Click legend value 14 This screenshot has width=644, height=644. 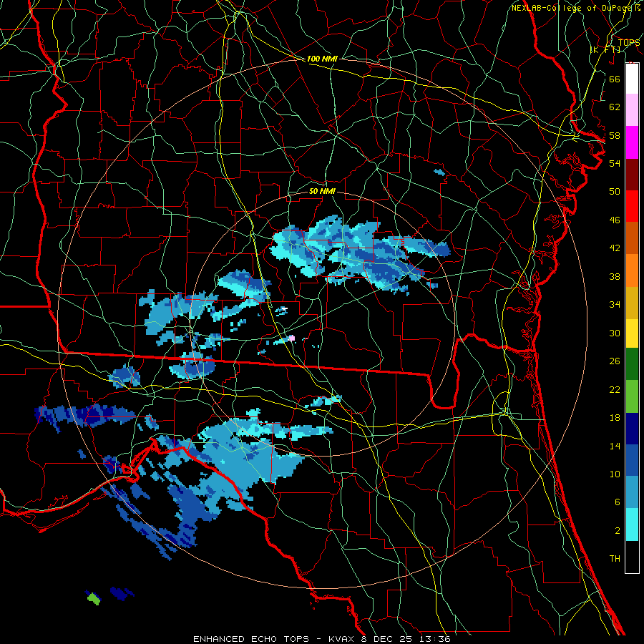615,447
